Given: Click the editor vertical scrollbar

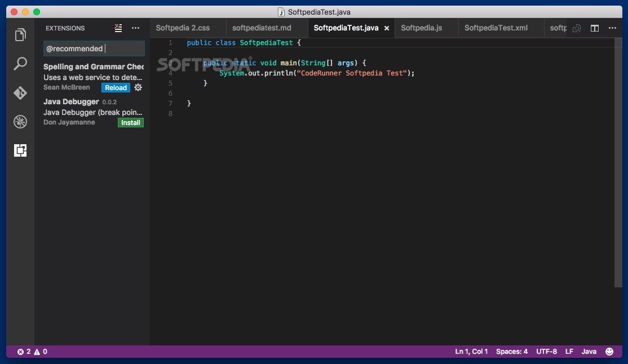Looking at the screenshot, I should [x=618, y=162].
